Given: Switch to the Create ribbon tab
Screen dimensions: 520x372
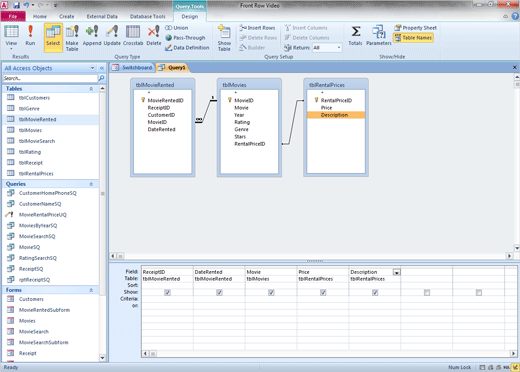Looking at the screenshot, I should (x=67, y=16).
